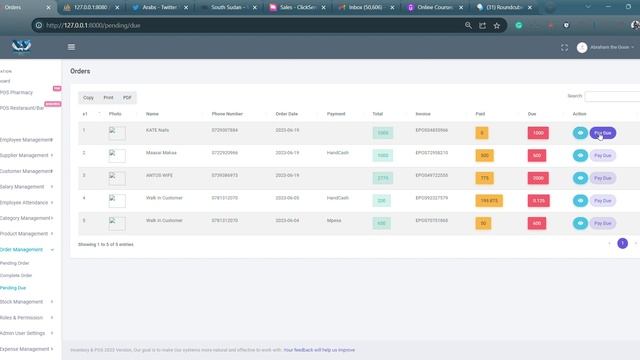Open the user profile avatar menu
640x360 pixels.
582,47
